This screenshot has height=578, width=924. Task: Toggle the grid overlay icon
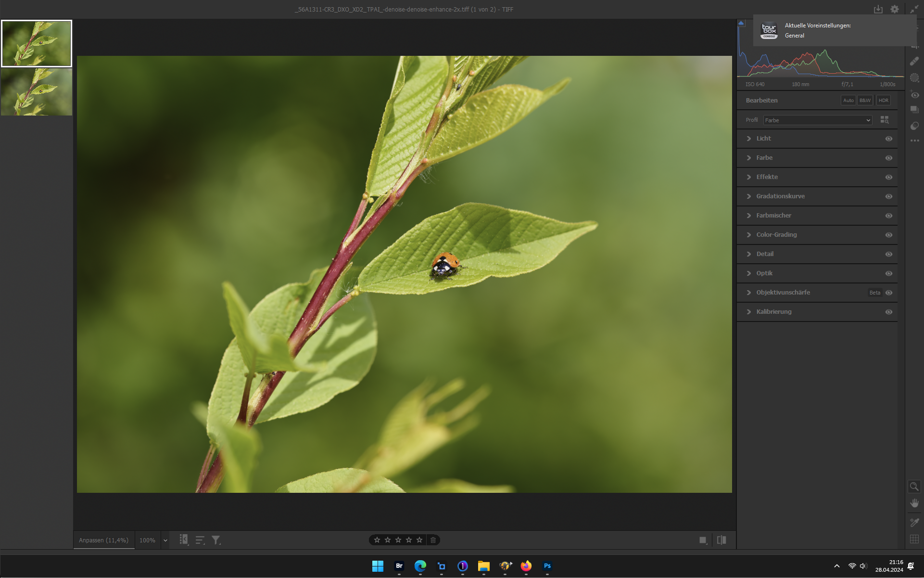pyautogui.click(x=914, y=539)
